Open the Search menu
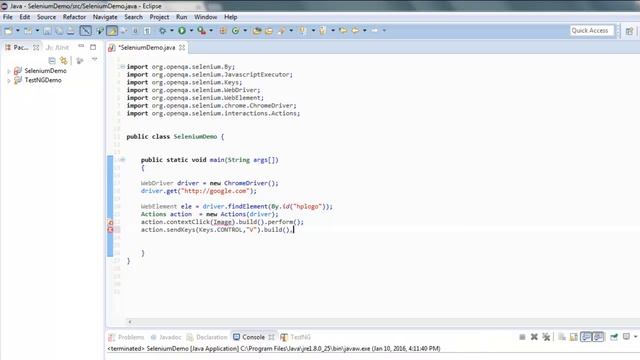This screenshot has height=360, width=640. (x=133, y=17)
